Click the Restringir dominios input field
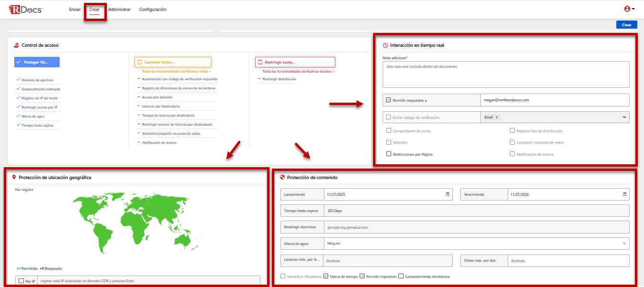The image size is (644, 287). pos(476,227)
